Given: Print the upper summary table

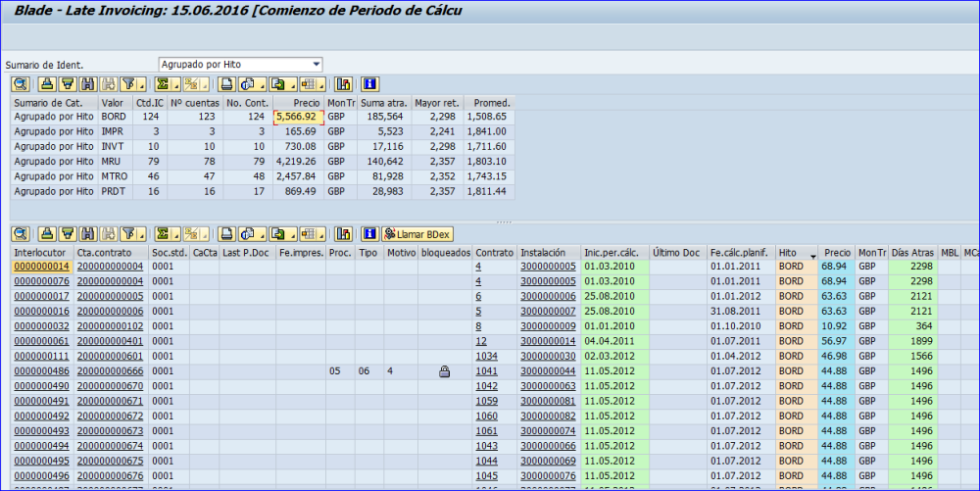Looking at the screenshot, I should point(227,84).
